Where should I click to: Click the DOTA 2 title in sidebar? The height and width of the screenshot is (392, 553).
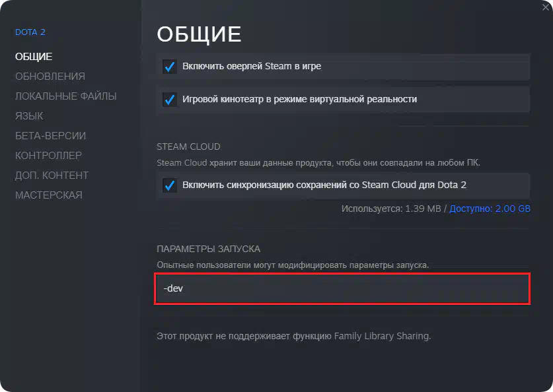(30, 32)
